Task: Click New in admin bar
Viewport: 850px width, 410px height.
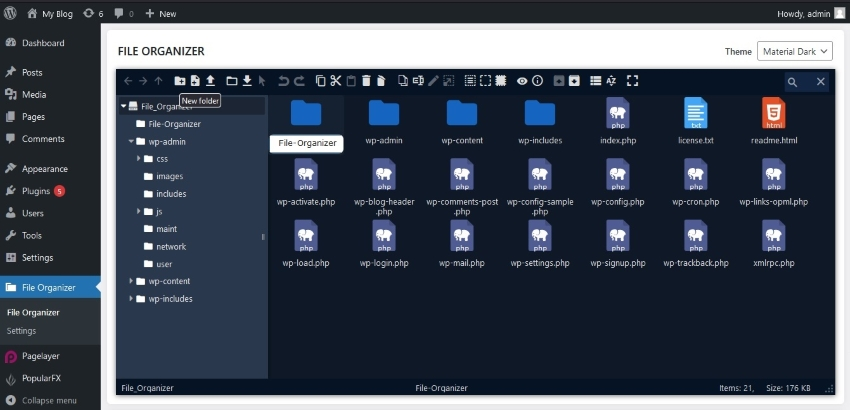Action: coord(160,14)
